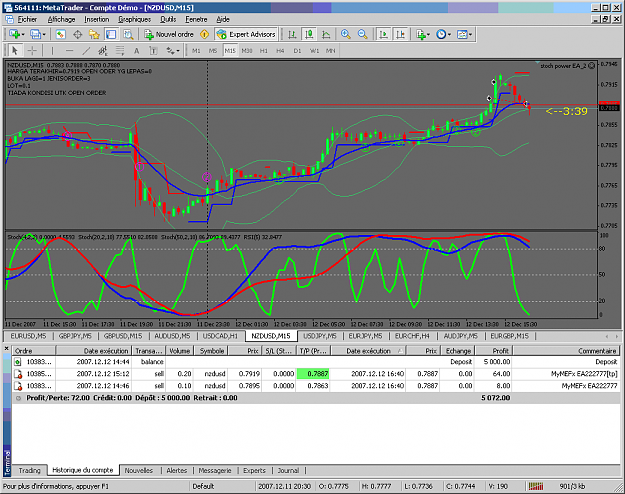This screenshot has width=625, height=494.
Task: Switch to the EURGBP,M15 chart tab
Action: (x=509, y=336)
